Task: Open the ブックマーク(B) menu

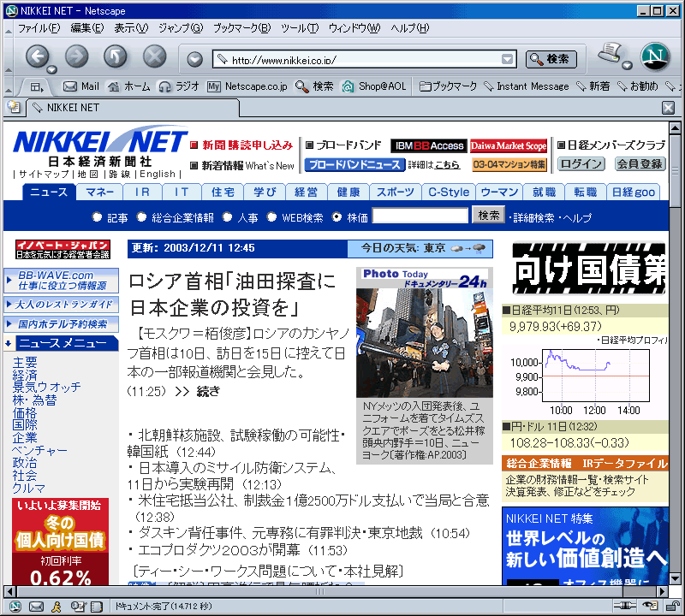Action: coord(241,28)
